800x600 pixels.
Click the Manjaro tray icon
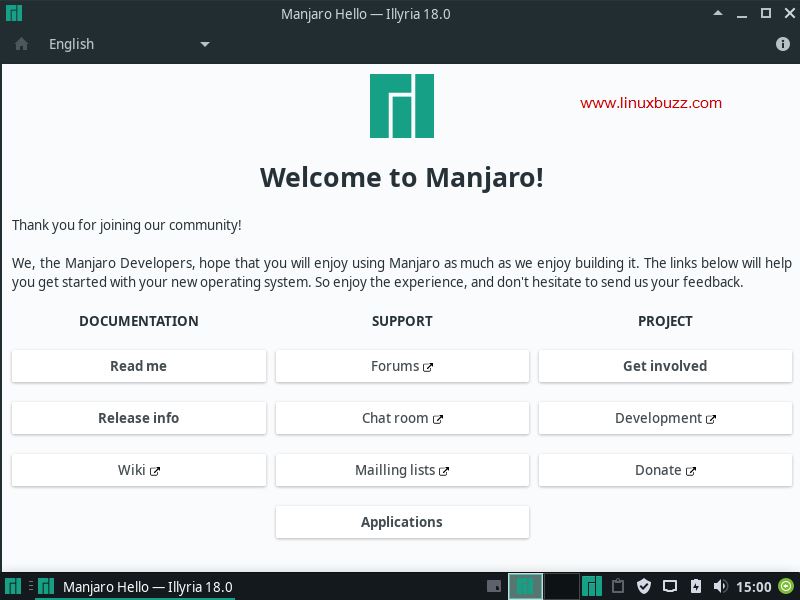point(592,586)
